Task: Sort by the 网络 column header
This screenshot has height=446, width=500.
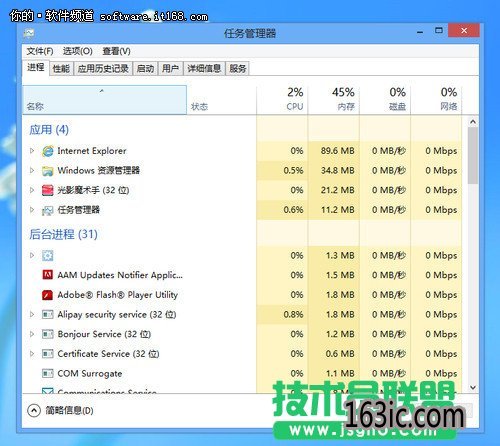Action: point(436,100)
